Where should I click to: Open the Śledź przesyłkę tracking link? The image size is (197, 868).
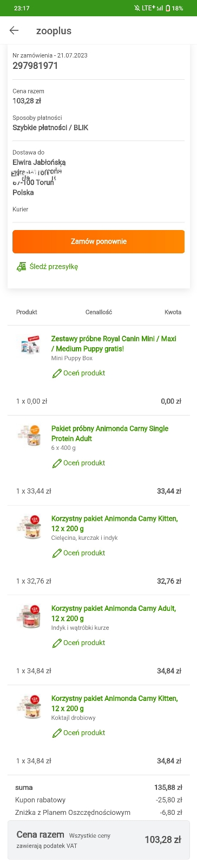pos(54,266)
